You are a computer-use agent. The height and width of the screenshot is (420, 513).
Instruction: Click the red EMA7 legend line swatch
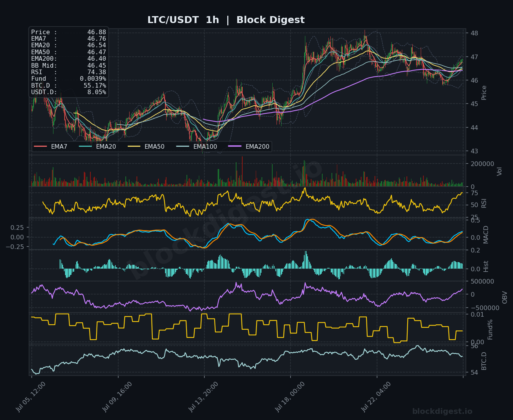tap(40, 146)
